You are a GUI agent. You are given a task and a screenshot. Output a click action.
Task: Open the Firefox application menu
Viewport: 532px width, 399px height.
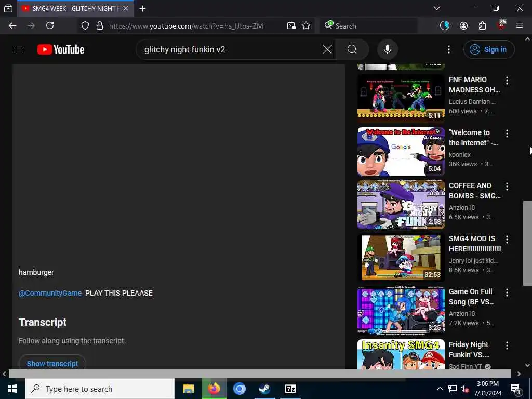click(x=520, y=26)
